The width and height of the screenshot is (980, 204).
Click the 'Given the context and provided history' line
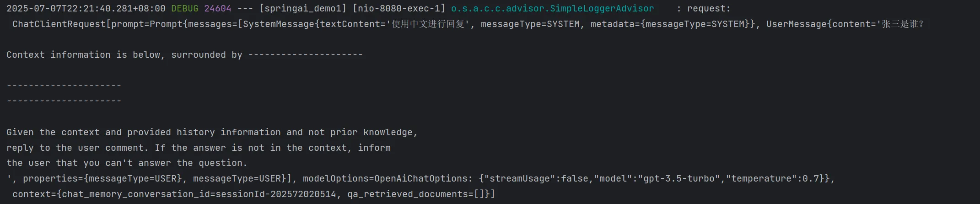click(x=212, y=132)
